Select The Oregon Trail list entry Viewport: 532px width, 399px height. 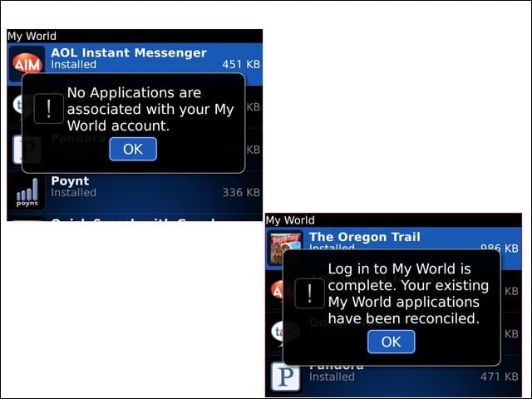tap(393, 249)
